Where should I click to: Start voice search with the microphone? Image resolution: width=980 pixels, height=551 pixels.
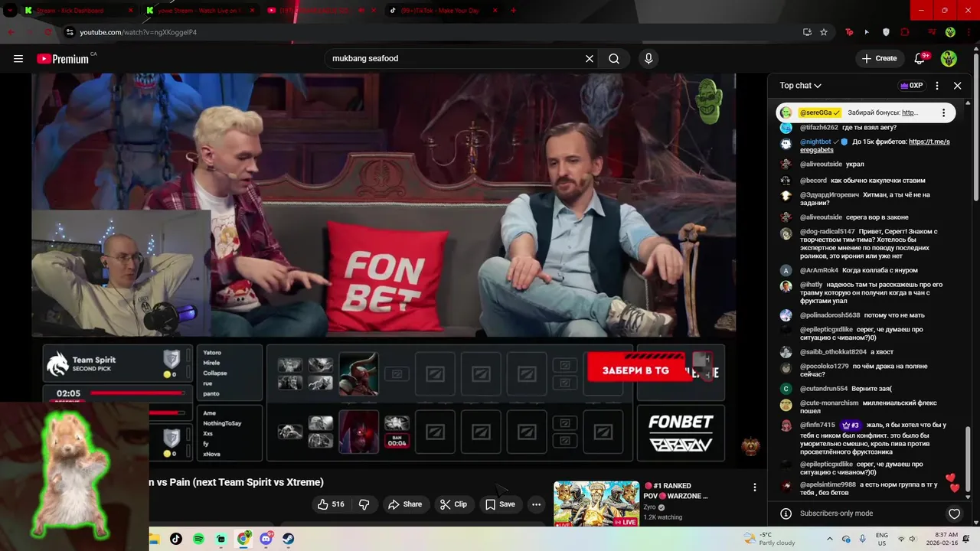(x=648, y=58)
